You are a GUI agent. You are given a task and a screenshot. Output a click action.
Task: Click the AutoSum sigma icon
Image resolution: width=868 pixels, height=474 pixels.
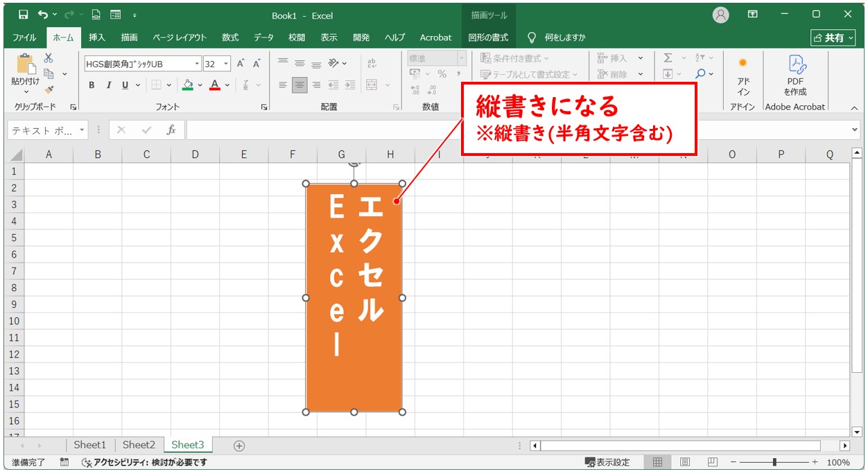coord(668,58)
